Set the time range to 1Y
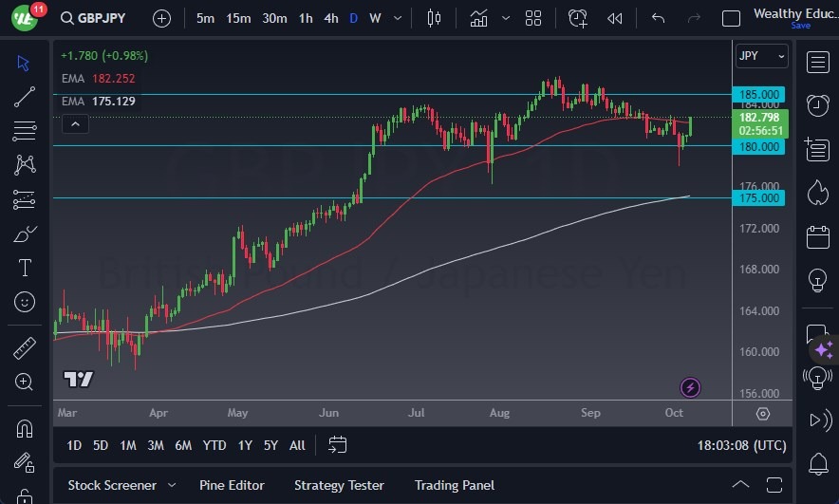Viewport: 839px width, 504px height. click(x=245, y=445)
